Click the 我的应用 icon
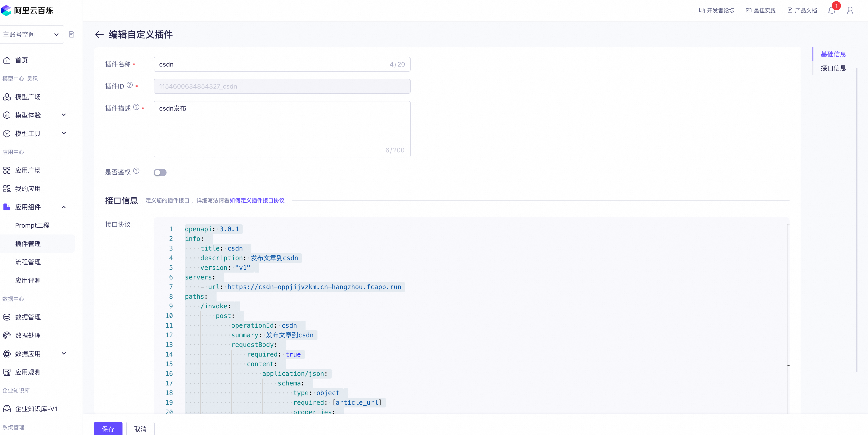 [x=7, y=189]
